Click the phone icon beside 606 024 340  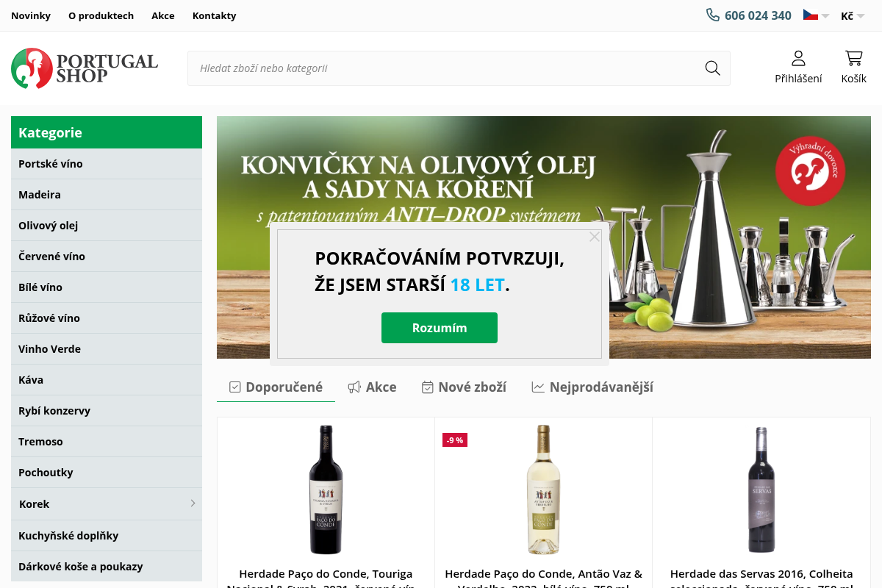point(712,15)
